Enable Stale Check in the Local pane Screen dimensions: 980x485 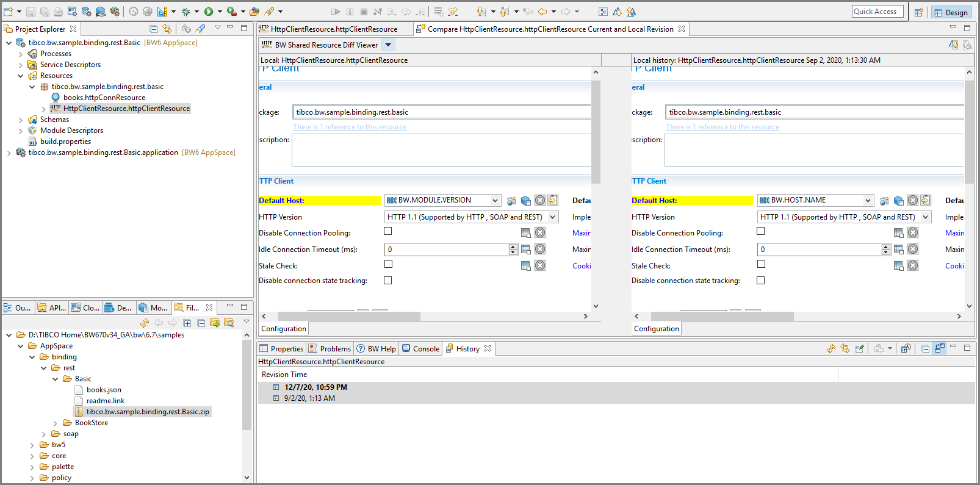point(388,264)
